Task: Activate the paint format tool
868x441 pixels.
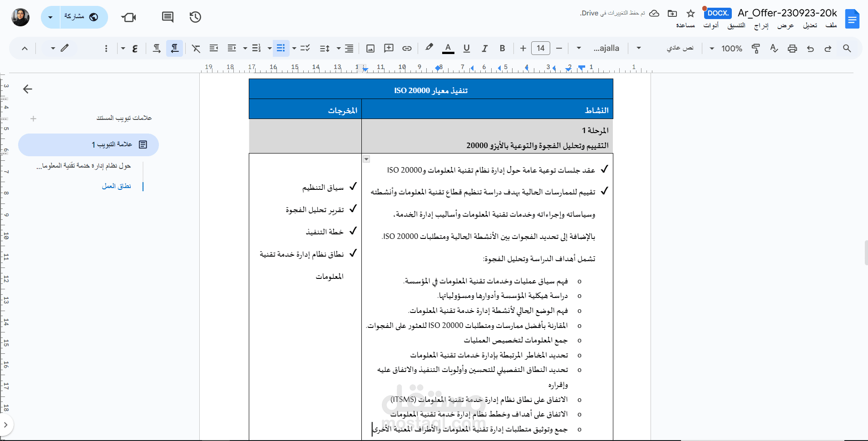Action: tap(756, 48)
